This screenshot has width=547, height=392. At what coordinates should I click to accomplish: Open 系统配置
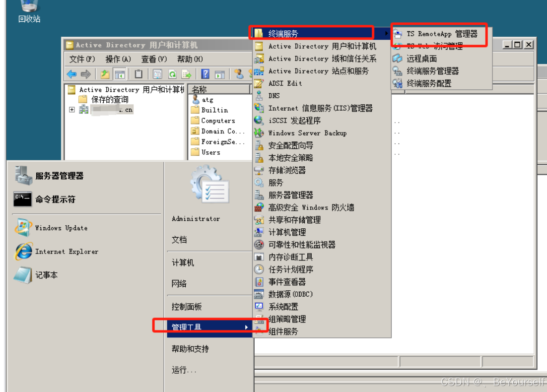(x=321, y=307)
